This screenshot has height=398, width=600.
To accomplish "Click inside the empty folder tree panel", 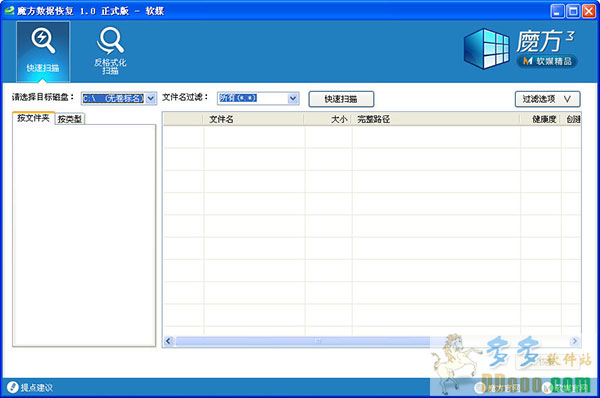I will point(84,235).
